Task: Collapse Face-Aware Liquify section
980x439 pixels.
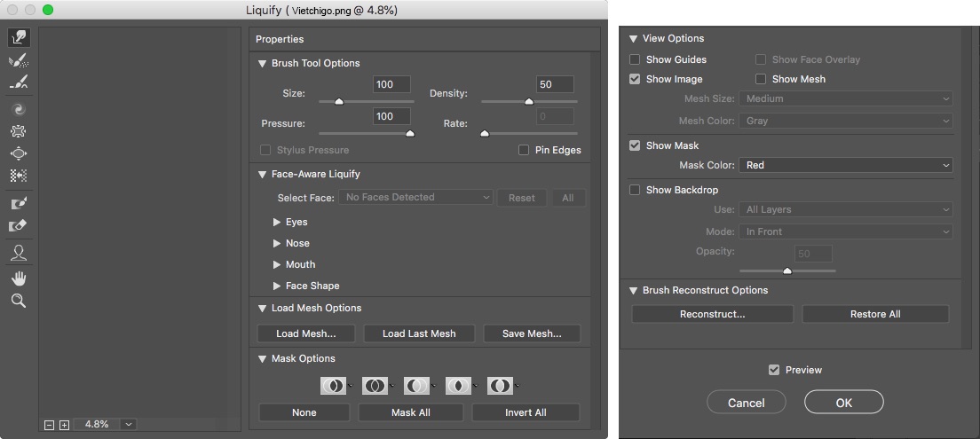Action: [263, 174]
